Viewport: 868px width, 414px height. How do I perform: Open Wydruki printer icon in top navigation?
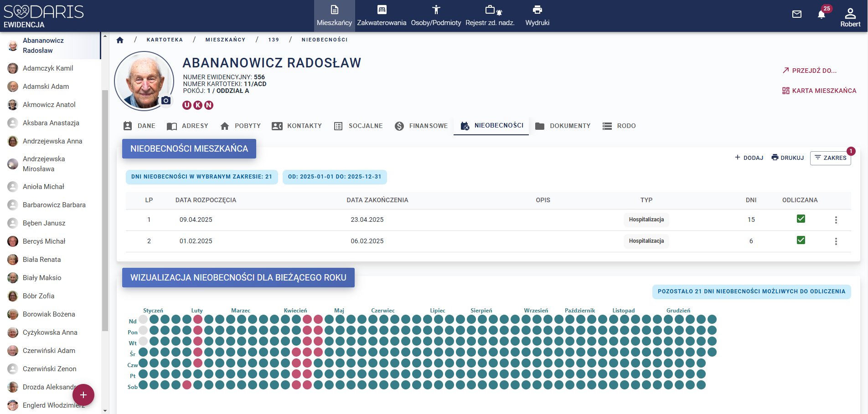click(537, 15)
